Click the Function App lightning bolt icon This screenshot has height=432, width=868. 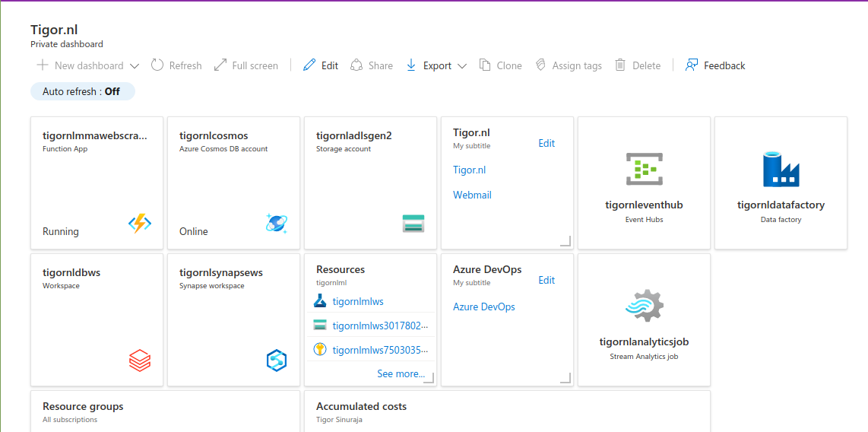pos(140,224)
